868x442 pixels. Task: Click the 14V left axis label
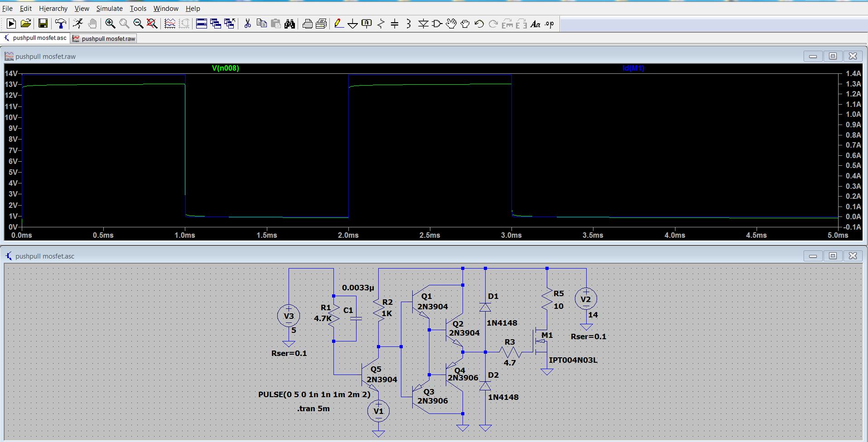tap(11, 73)
